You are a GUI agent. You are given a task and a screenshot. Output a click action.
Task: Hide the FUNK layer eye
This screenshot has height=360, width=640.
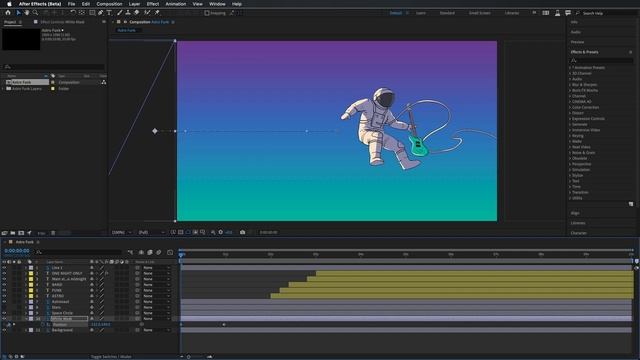pyautogui.click(x=4, y=291)
